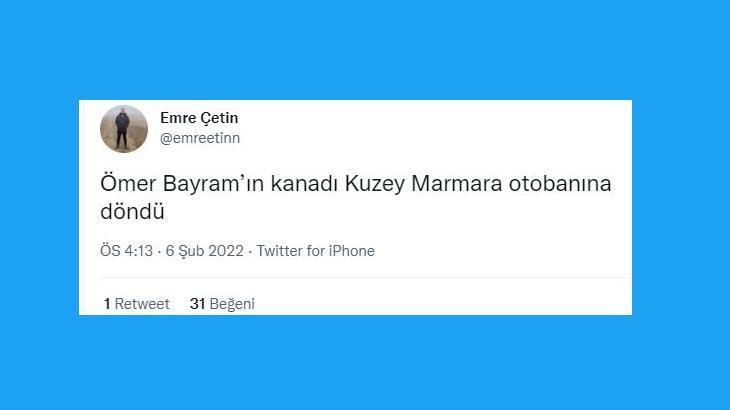730x410 pixels.
Task: Show the Beğeni (likes) list
Action: (232, 304)
